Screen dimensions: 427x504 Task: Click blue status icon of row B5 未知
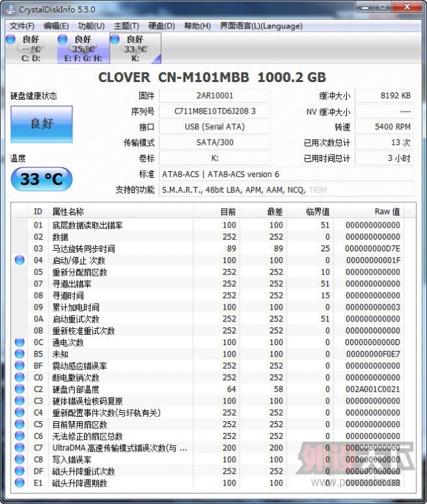click(20, 354)
